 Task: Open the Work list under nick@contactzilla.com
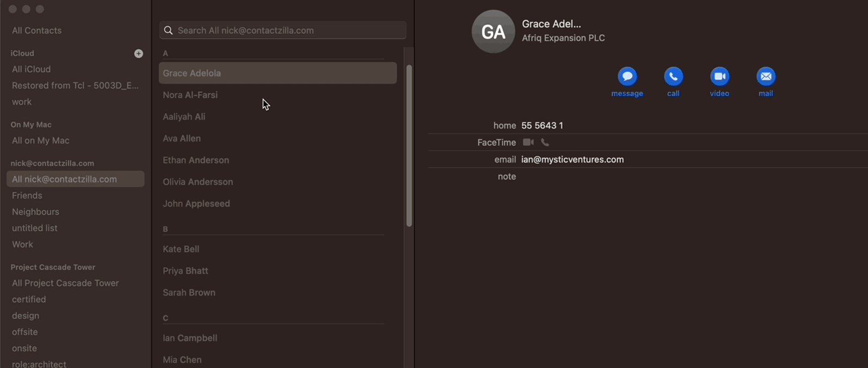pyautogui.click(x=23, y=244)
